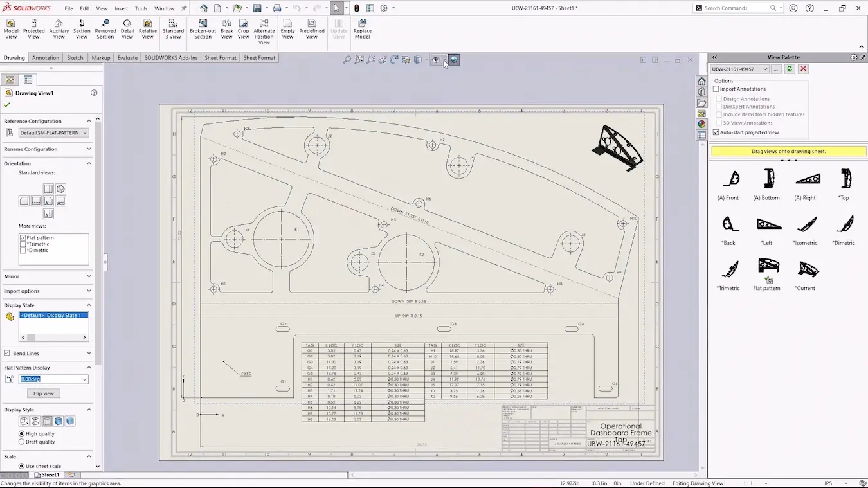868x488 pixels.
Task: Click the Standard 3 View icon
Action: (173, 29)
